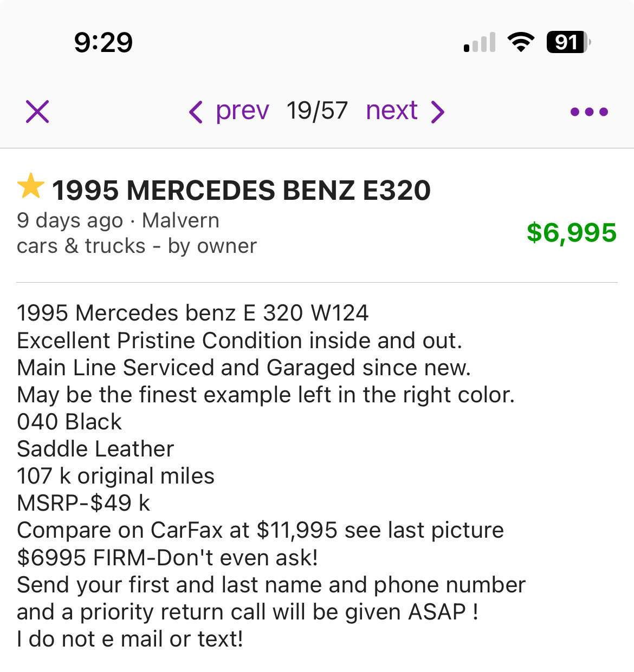Close the listing with the X icon

(x=37, y=112)
